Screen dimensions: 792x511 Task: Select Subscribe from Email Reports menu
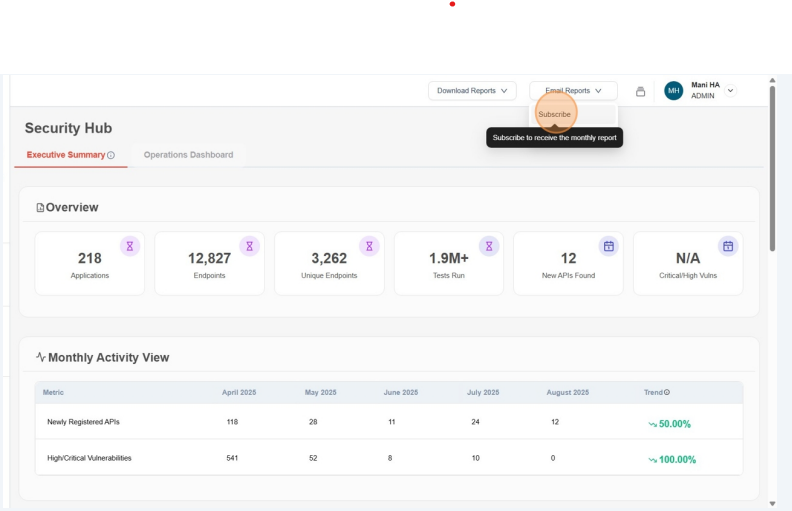point(555,114)
